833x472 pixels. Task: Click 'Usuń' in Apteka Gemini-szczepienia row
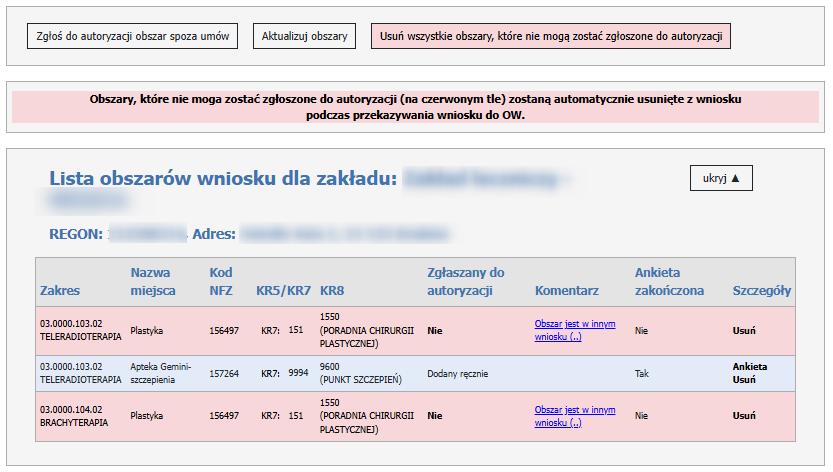point(744,380)
